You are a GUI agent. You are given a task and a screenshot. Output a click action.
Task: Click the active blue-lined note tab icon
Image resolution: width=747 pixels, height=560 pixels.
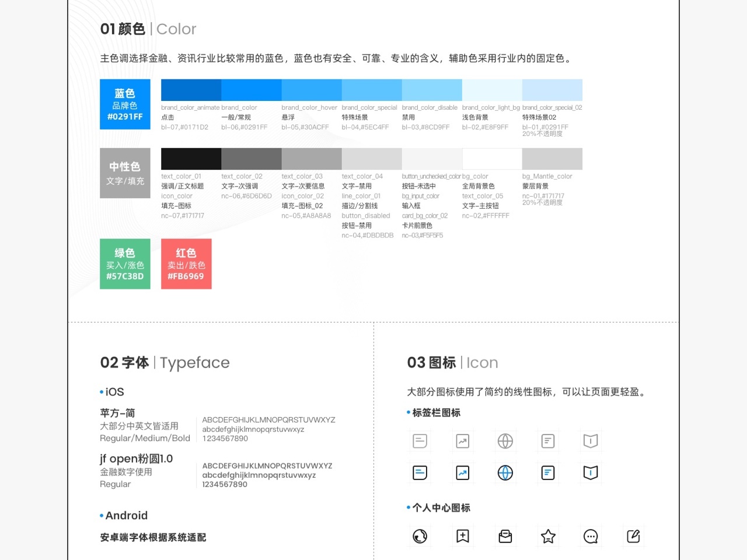click(420, 473)
